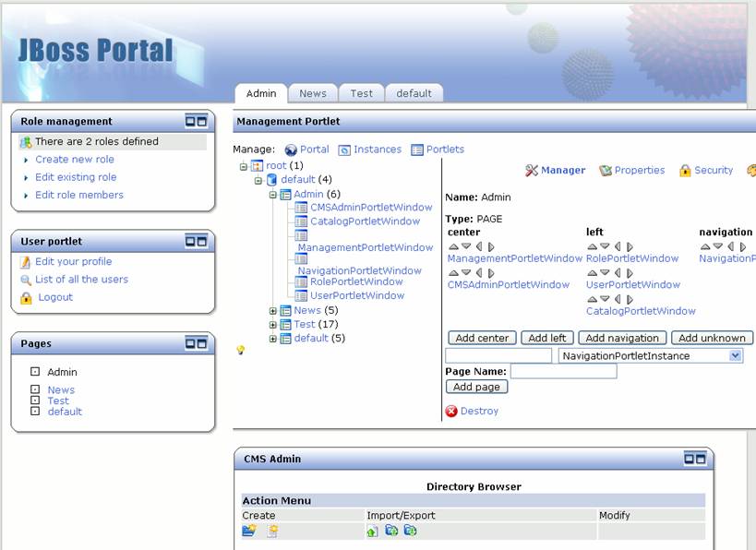This screenshot has height=550, width=756.
Task: Open the NavigationPortletInstance dropdown
Action: click(651, 355)
